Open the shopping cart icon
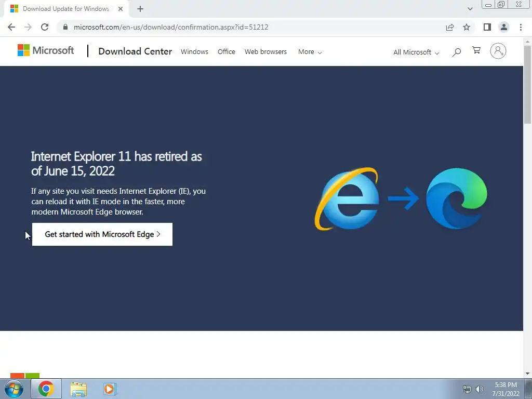 (476, 50)
